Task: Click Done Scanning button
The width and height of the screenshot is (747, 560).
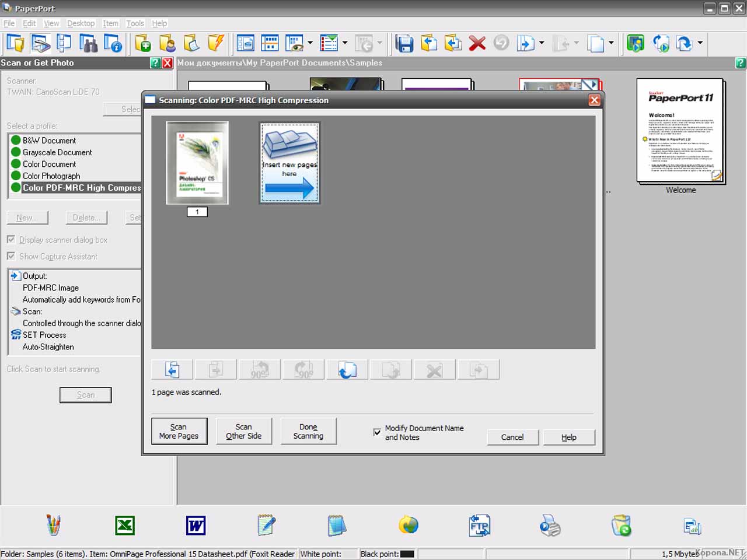Action: click(309, 431)
